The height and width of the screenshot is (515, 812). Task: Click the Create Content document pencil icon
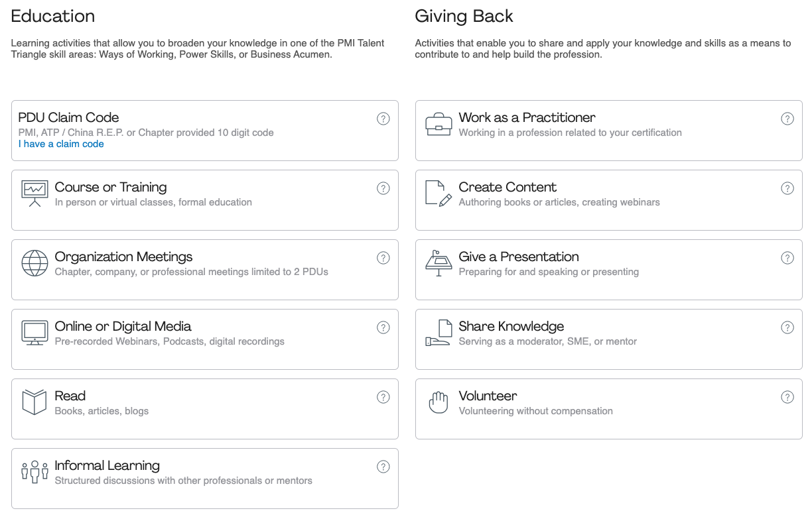tap(439, 193)
